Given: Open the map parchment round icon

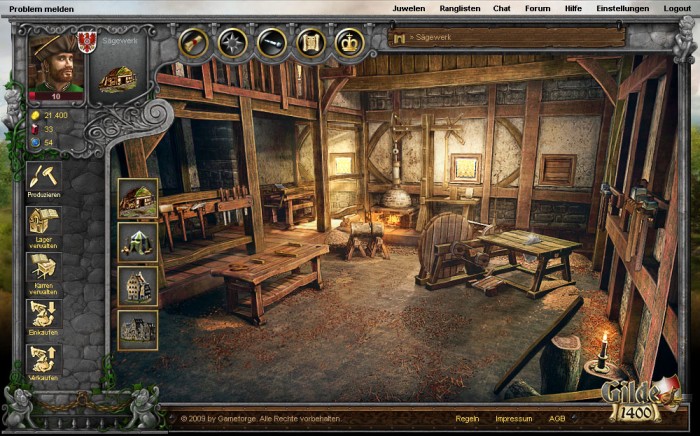Looking at the screenshot, I should pos(311,43).
